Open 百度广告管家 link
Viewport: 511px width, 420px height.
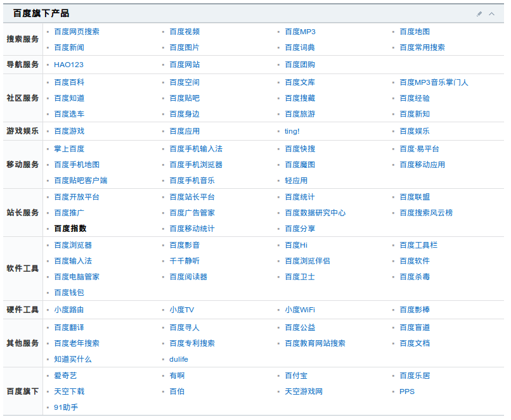192,213
